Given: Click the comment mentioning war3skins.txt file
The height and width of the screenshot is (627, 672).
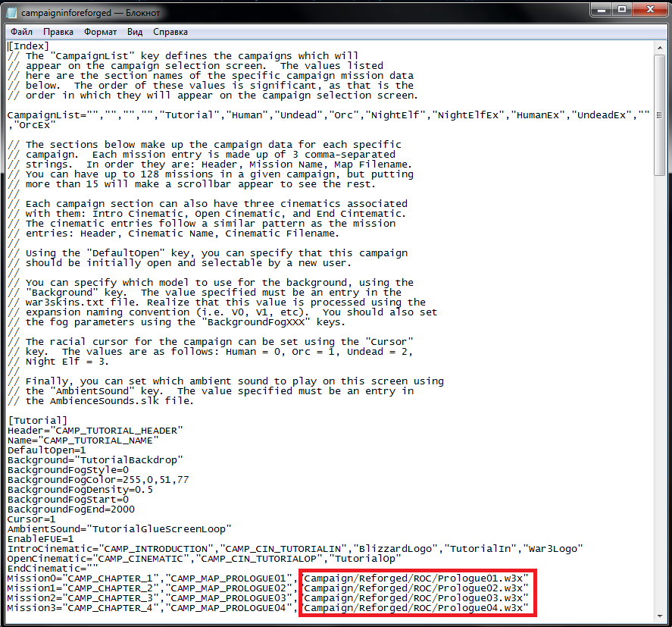Looking at the screenshot, I should (x=217, y=303).
